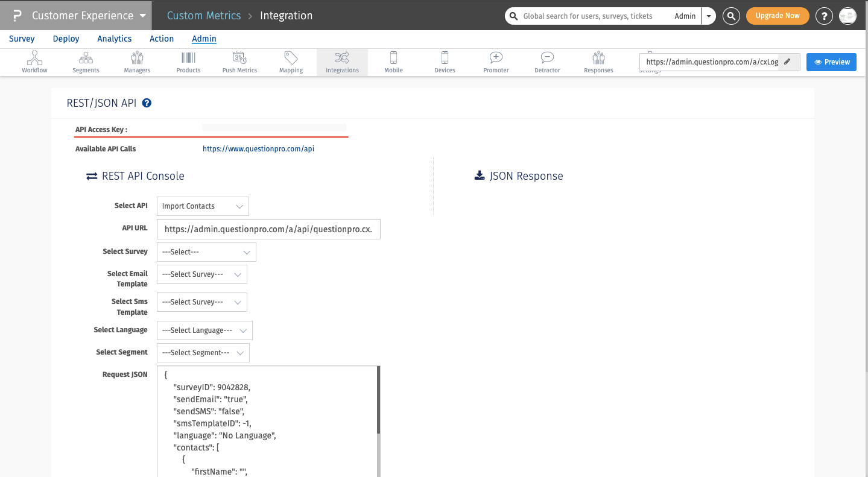Open the Managers section

[x=136, y=62]
